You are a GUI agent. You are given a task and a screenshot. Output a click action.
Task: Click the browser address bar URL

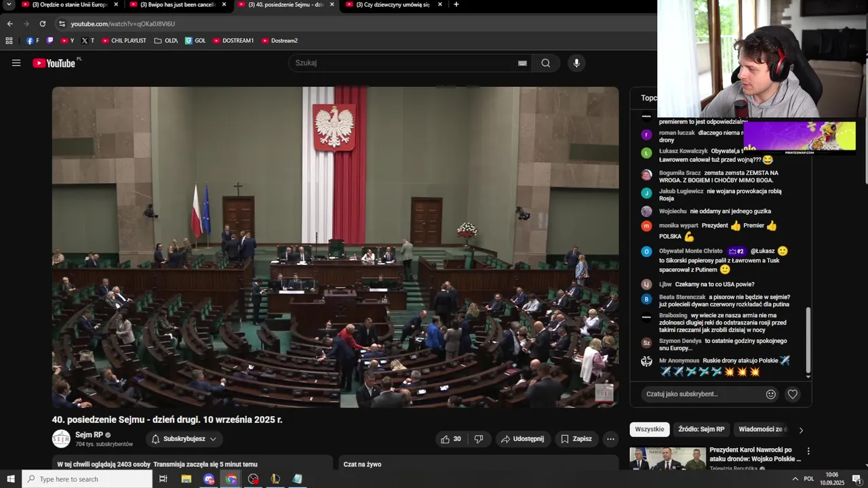click(x=123, y=24)
